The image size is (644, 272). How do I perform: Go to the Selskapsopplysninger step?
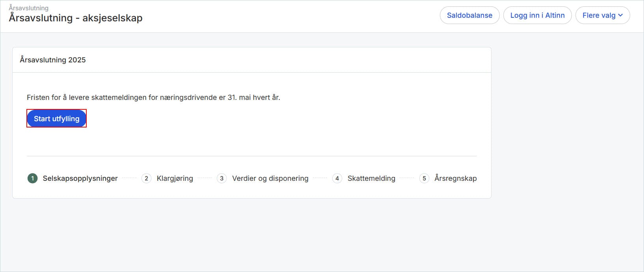80,178
